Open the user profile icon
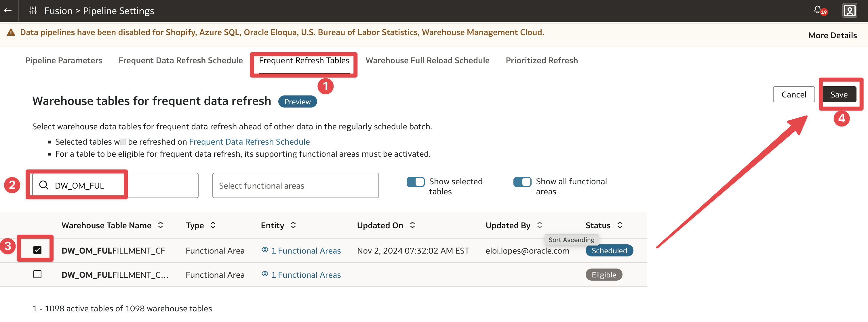 click(x=850, y=10)
